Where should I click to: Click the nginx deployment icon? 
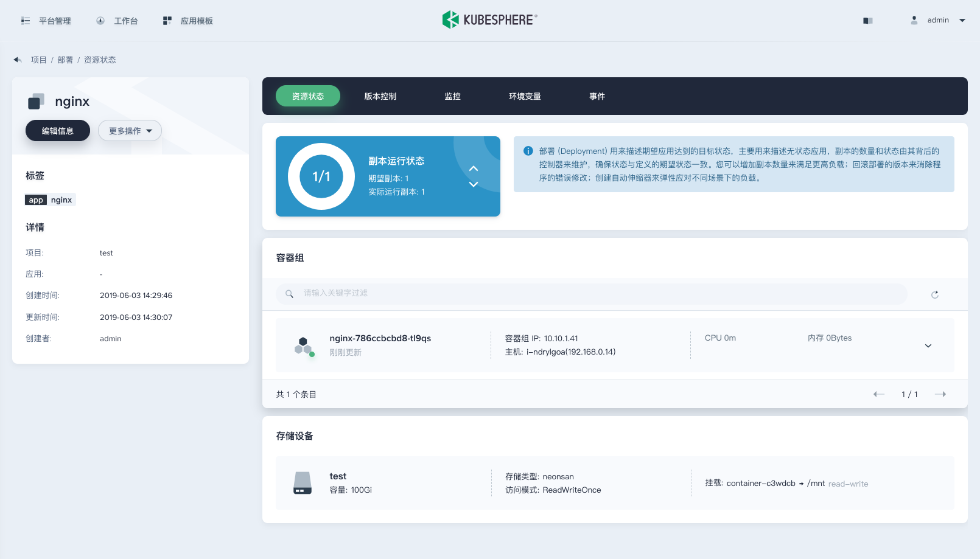point(37,102)
